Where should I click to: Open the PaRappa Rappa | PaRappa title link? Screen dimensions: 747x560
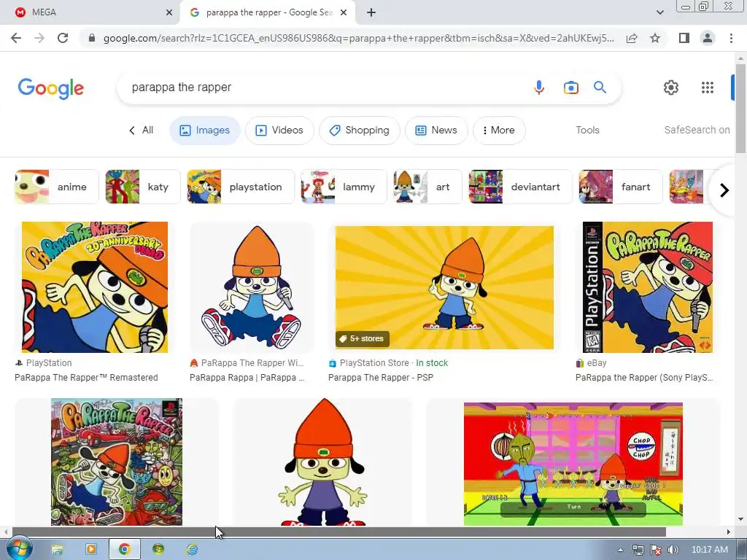pos(247,378)
